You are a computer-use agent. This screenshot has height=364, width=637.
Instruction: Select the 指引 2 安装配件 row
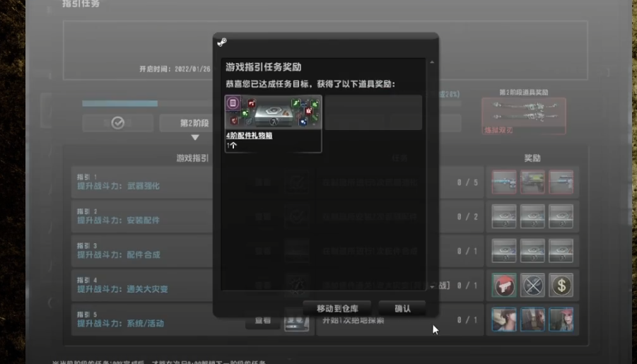point(142,216)
